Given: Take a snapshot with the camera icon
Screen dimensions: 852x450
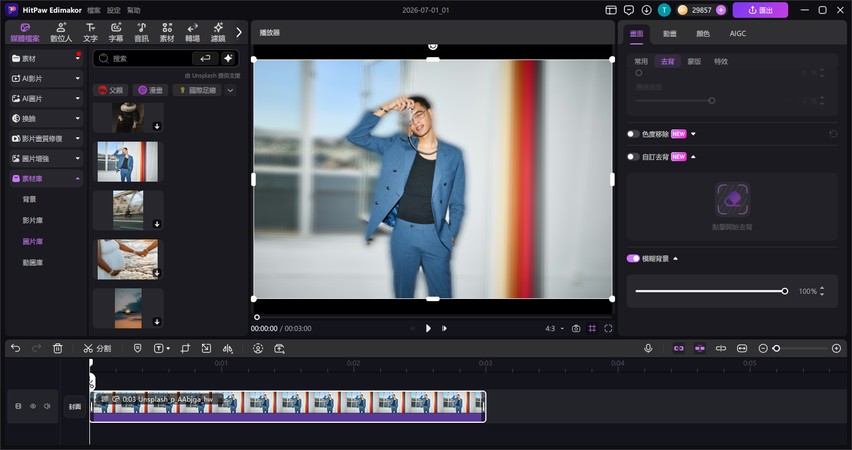Looking at the screenshot, I should point(576,328).
